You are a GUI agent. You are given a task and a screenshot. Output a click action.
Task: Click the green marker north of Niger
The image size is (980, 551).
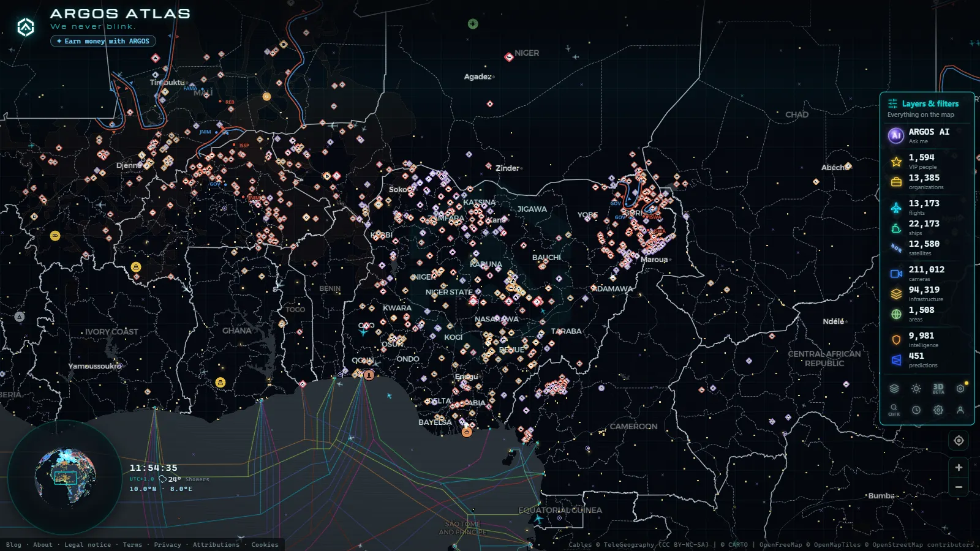(x=473, y=24)
